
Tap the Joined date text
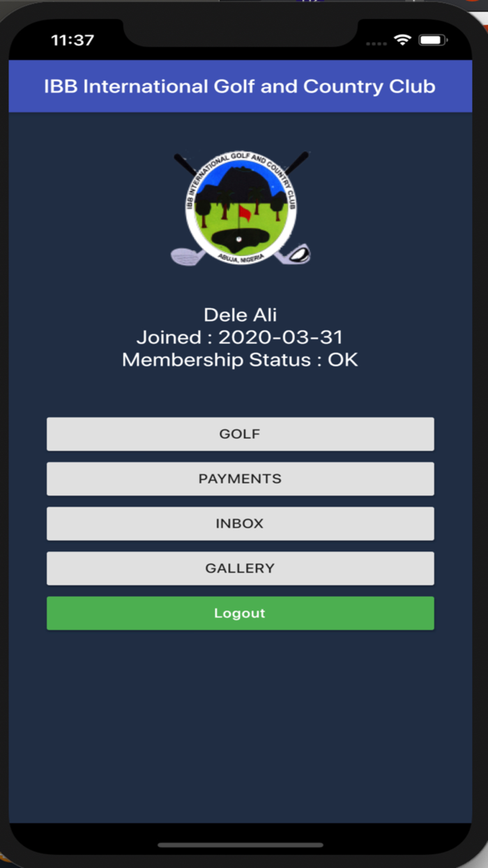240,337
